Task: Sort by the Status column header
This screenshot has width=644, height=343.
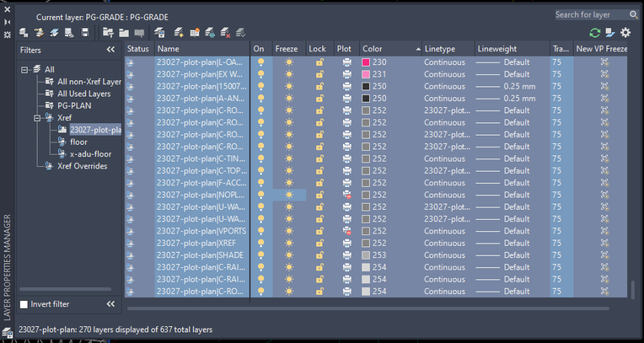Action: pyautogui.click(x=139, y=49)
